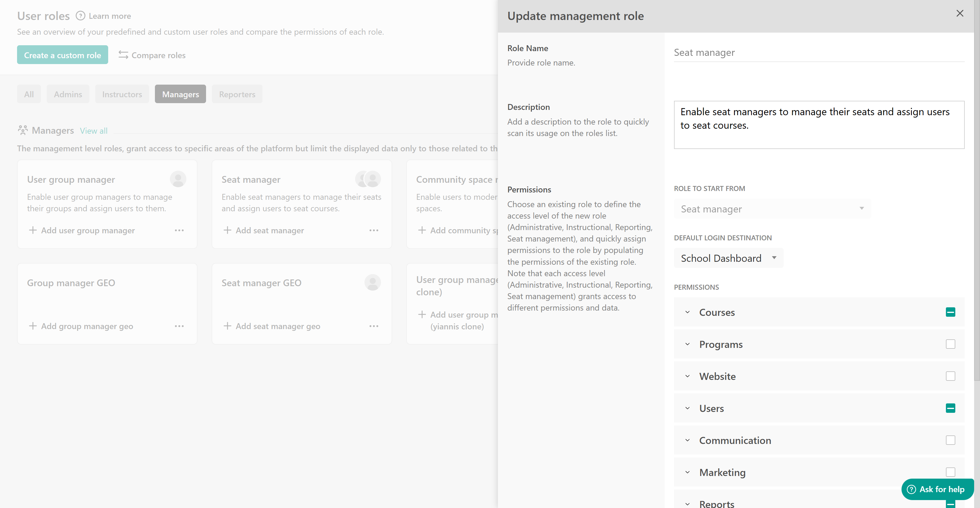Switch to the Instructors tab
Image resolution: width=980 pixels, height=508 pixels.
tap(122, 94)
